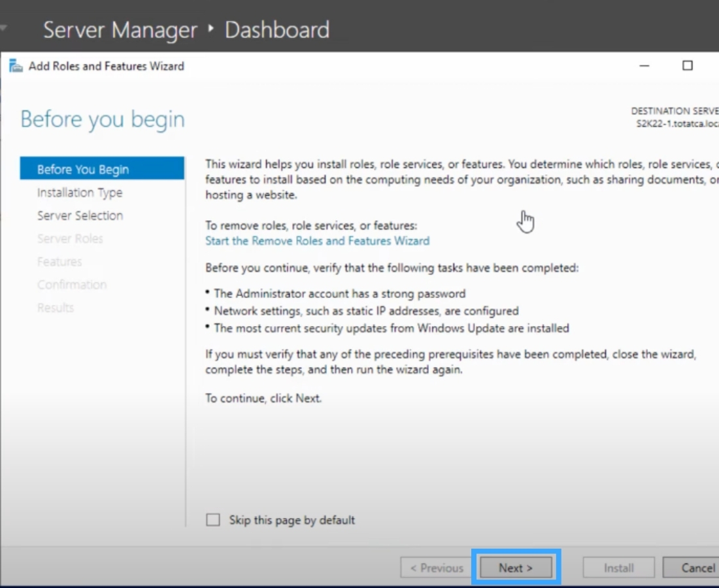Open the Server Selection step
The height and width of the screenshot is (588, 719).
(80, 215)
